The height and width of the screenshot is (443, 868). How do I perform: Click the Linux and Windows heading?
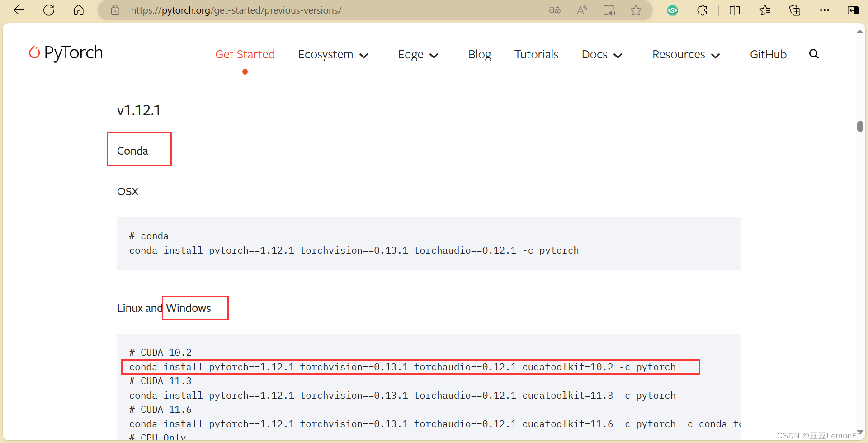(164, 308)
